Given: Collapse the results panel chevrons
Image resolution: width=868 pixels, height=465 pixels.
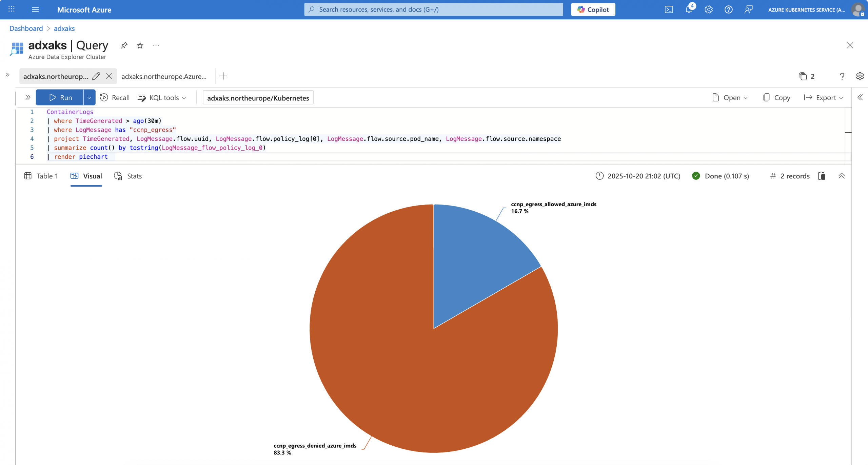Looking at the screenshot, I should click(842, 176).
